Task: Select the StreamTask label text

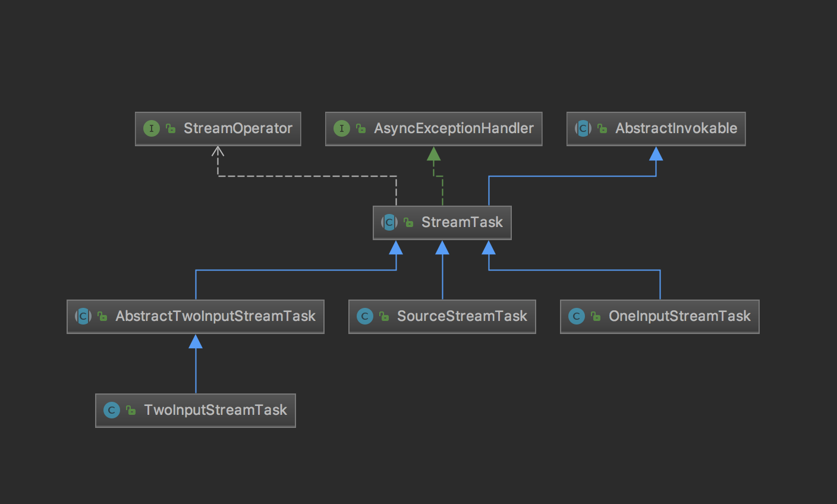Action: pos(462,222)
